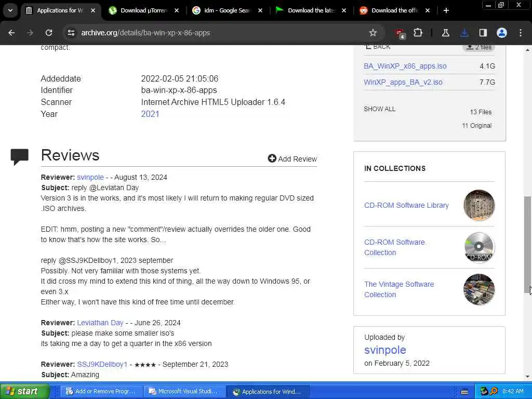Click CD-ROM disc collection thumbnail

click(x=478, y=247)
